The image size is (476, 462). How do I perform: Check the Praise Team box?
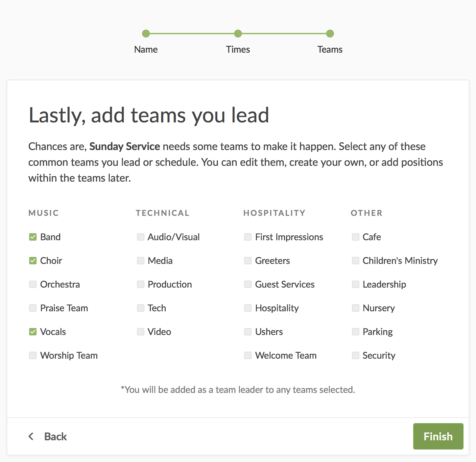click(x=33, y=308)
